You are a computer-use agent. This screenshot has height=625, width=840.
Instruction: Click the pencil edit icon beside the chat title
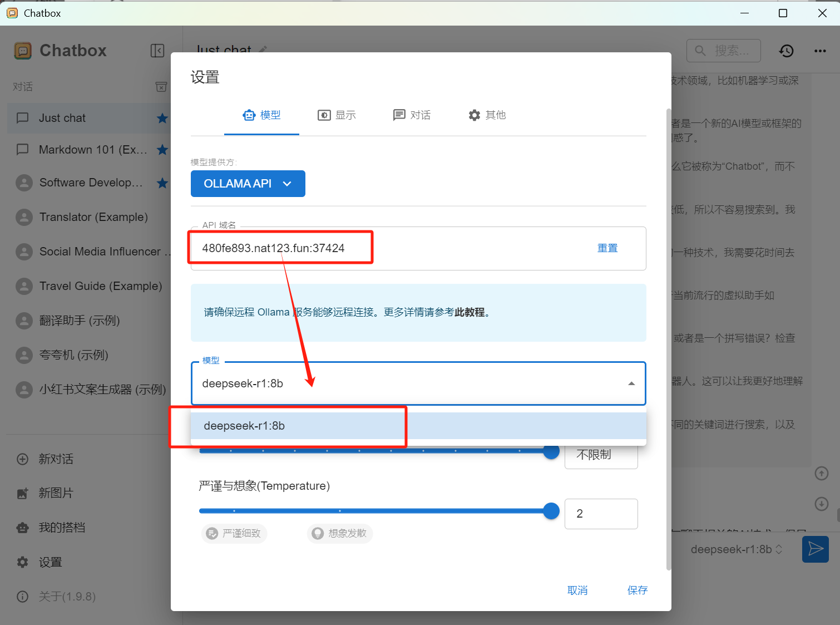click(263, 50)
